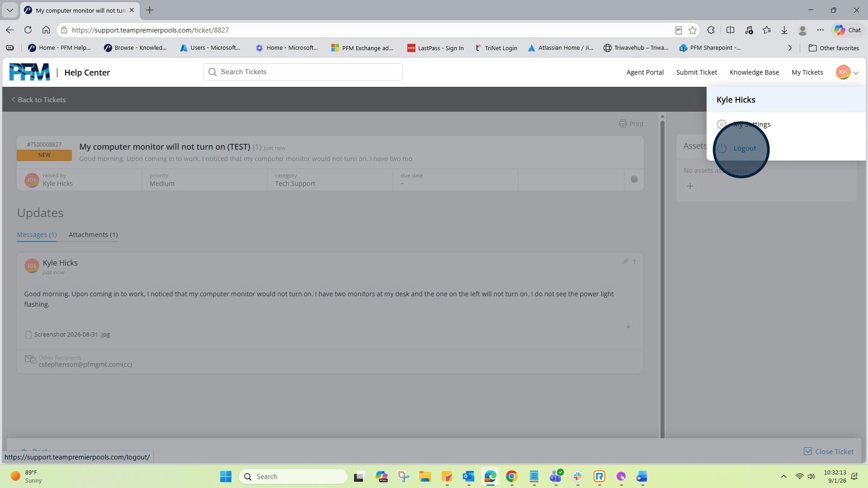
Task: Show more favorites bar items chevron
Action: click(790, 48)
